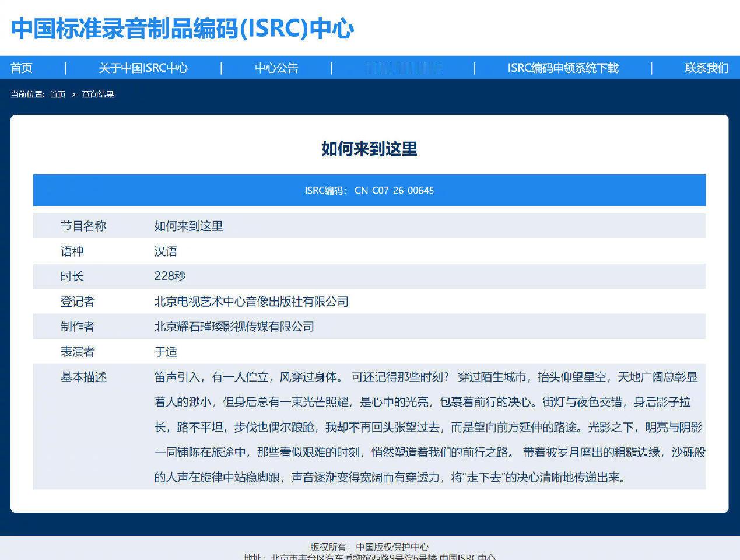Click the 查询结果 breadcrumb item

click(x=98, y=94)
